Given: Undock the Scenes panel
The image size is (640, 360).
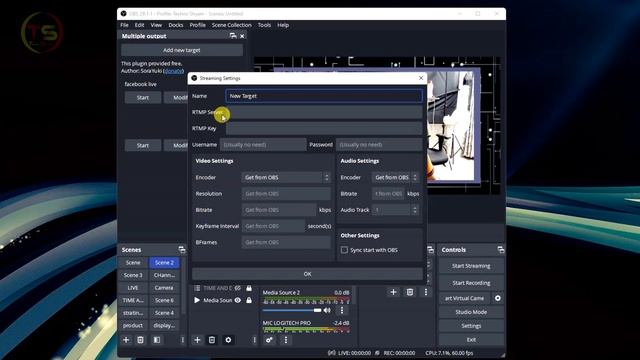Looking at the screenshot, I should 182,250.
